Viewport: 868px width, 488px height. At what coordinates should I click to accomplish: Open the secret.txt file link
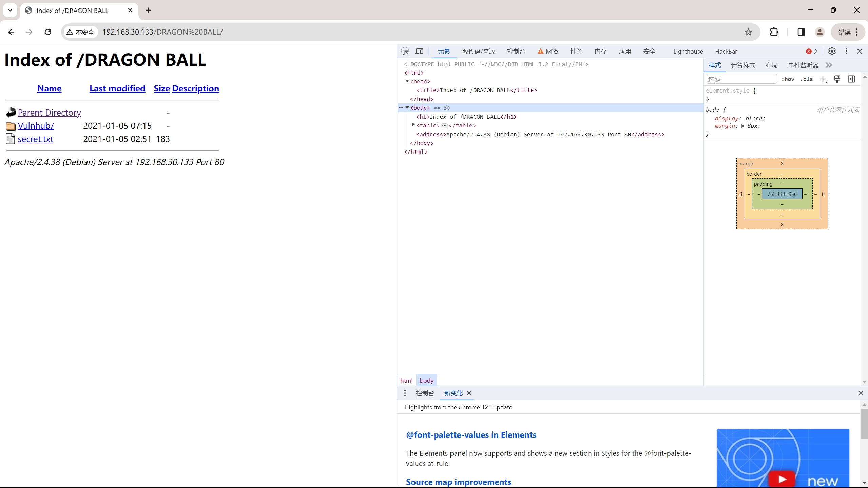(35, 139)
